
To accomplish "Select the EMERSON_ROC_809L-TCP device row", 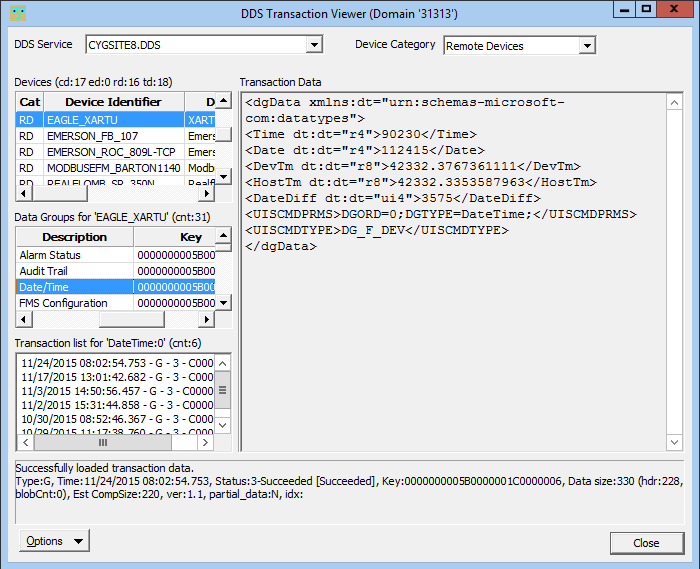I will [115, 152].
